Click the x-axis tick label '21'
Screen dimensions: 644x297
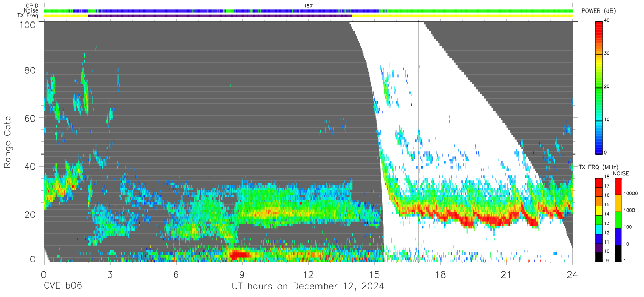point(507,274)
